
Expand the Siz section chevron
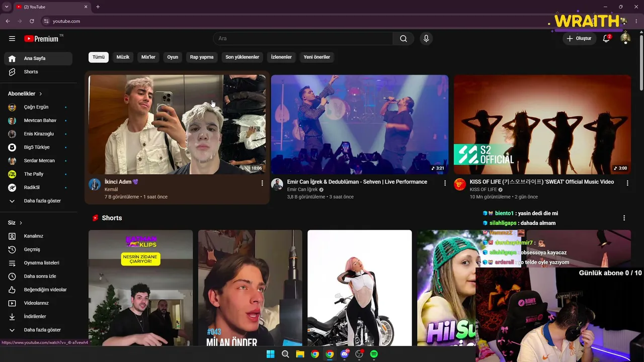click(21, 223)
